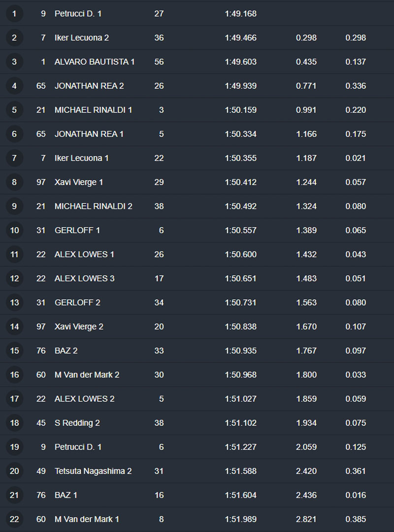Click the lap time 1:50.935
394x532 pixels.
pos(241,351)
